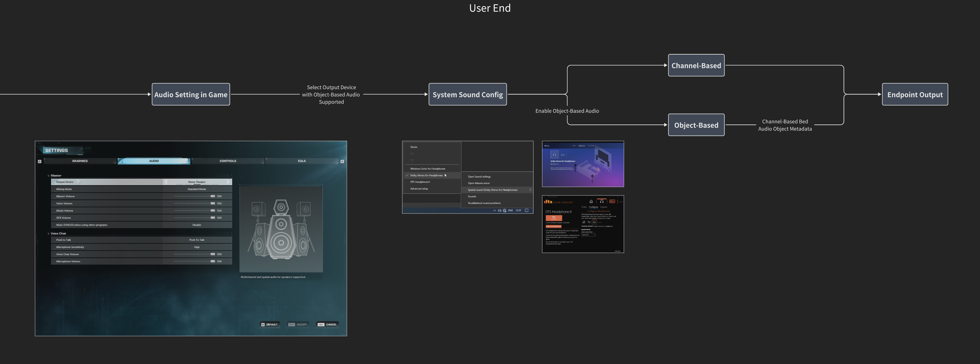
Task: Select the Dolby headphones product icon
Action: (554, 155)
